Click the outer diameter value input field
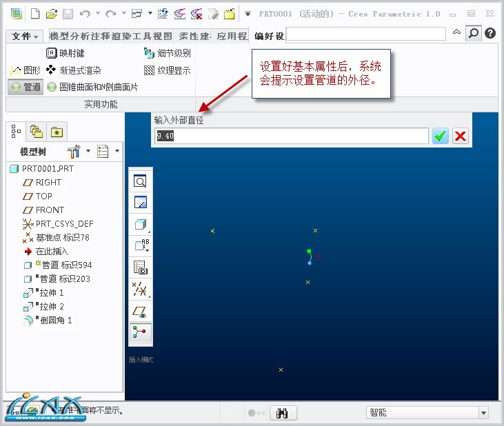The height and width of the screenshot is (426, 504). coord(291,136)
